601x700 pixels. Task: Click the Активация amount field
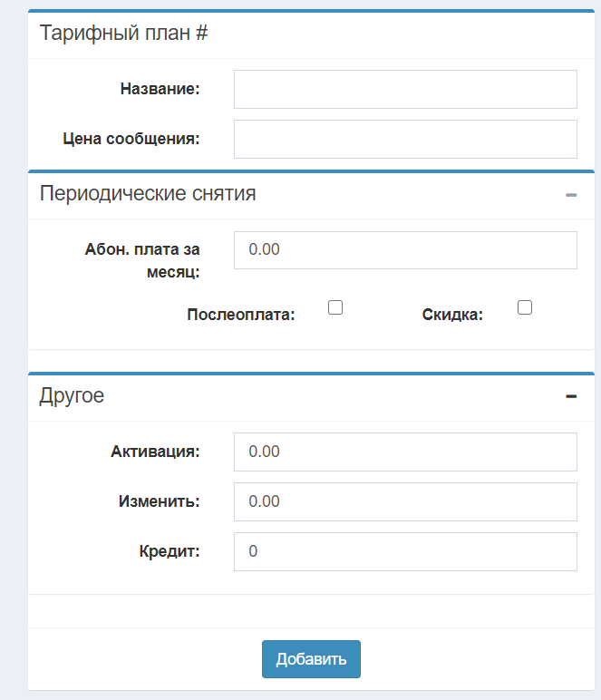(x=405, y=452)
